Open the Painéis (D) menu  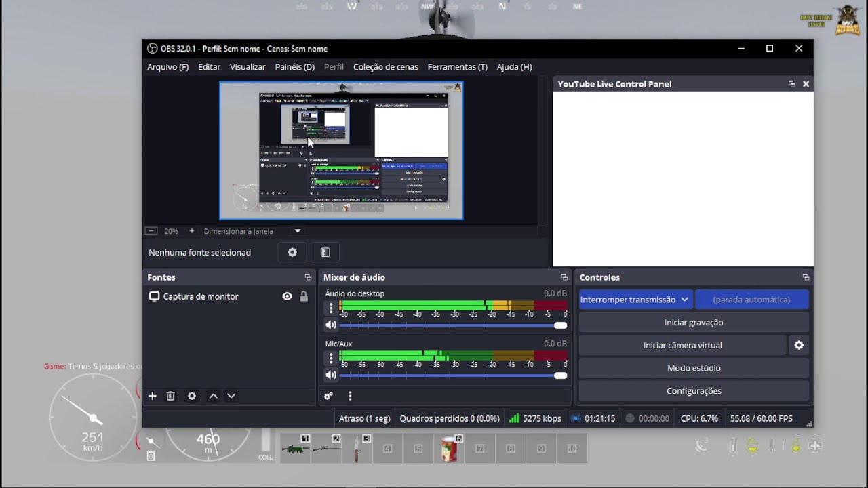pyautogui.click(x=295, y=67)
